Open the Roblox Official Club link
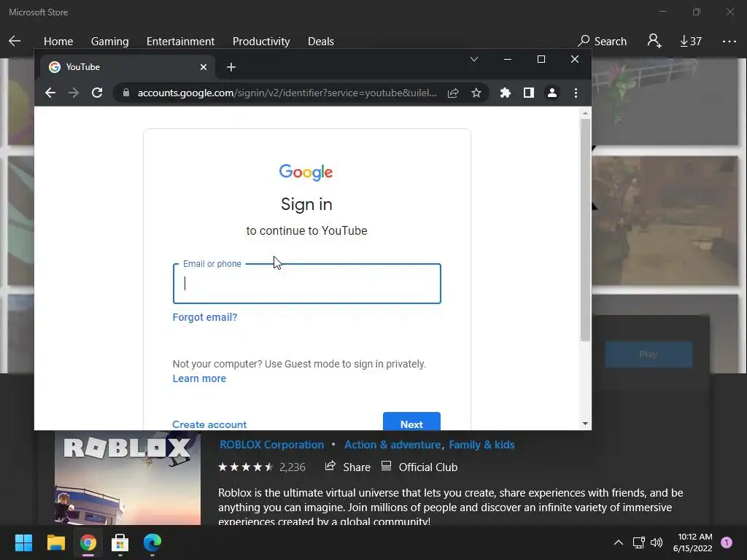747x560 pixels. 419,467
